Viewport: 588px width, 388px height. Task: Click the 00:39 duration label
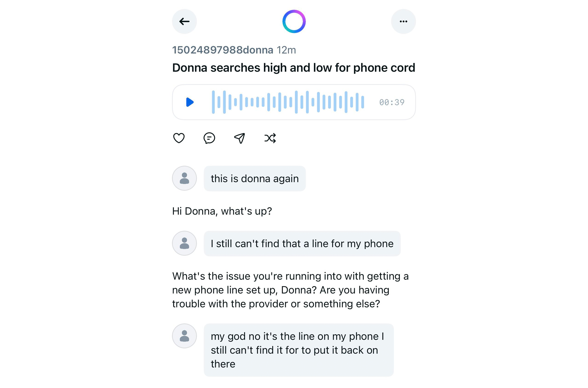click(392, 102)
